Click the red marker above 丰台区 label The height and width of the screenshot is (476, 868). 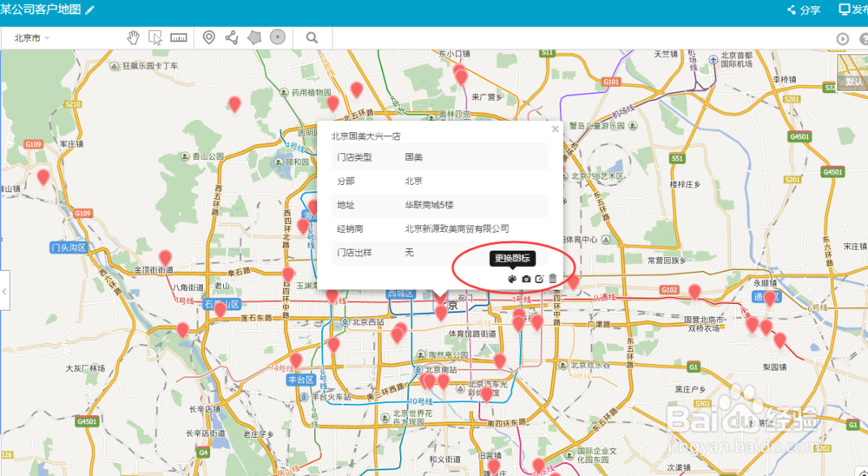(x=296, y=360)
